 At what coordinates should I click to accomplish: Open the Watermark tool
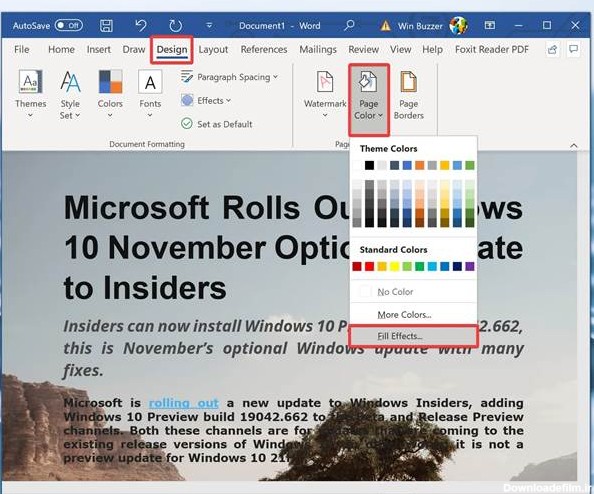[325, 94]
